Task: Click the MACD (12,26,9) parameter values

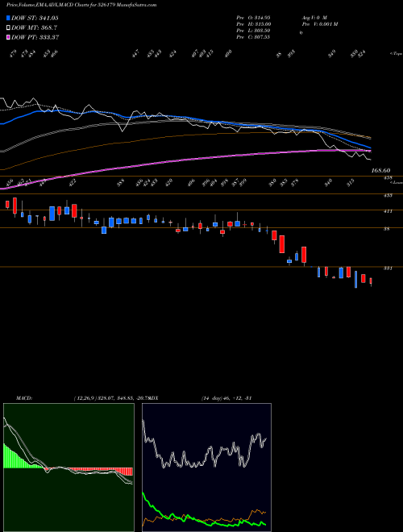Action: [x=111, y=398]
